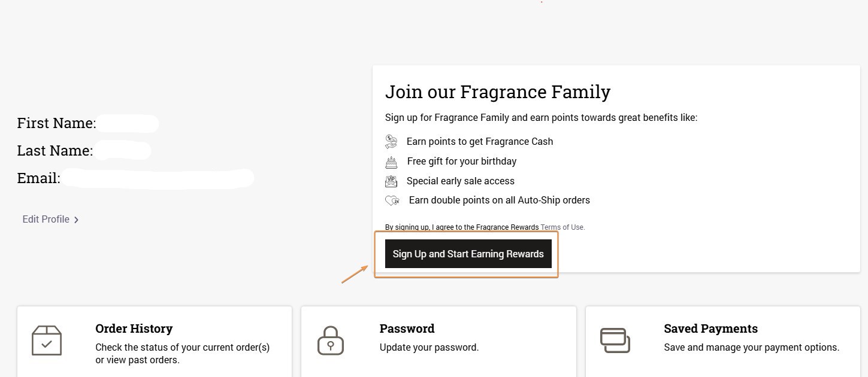Click the checkmark inside the Order History box icon

pyautogui.click(x=47, y=343)
